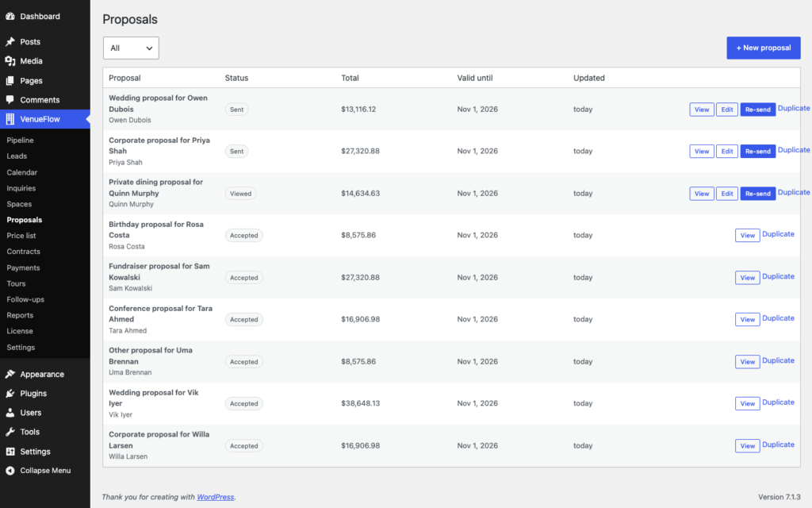This screenshot has width=812, height=508.
Task: Click the Dashboard gauge icon
Action: (10, 16)
